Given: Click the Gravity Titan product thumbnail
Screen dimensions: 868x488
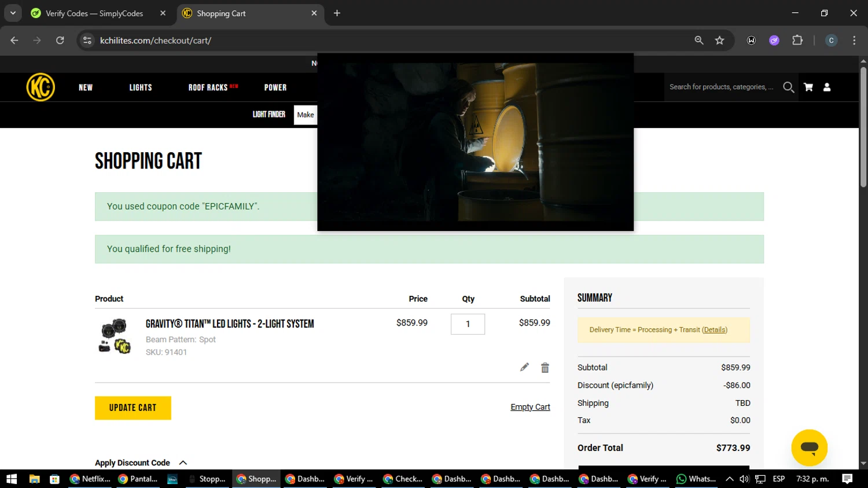Looking at the screenshot, I should click(115, 336).
